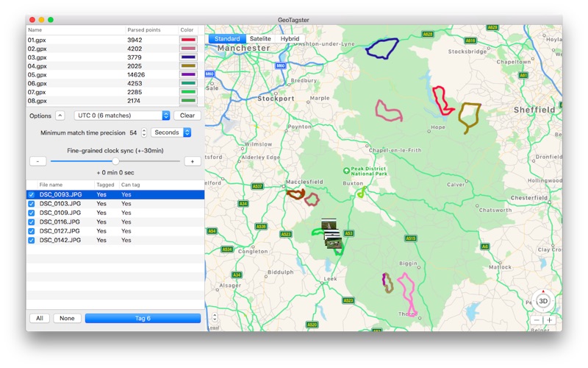Click the All button
The image size is (588, 368).
(40, 319)
